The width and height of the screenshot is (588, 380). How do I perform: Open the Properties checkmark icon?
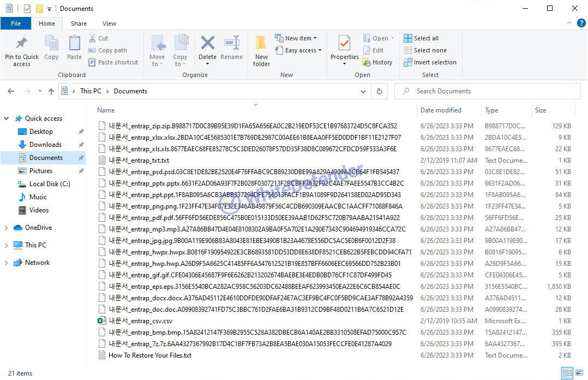pos(344,43)
